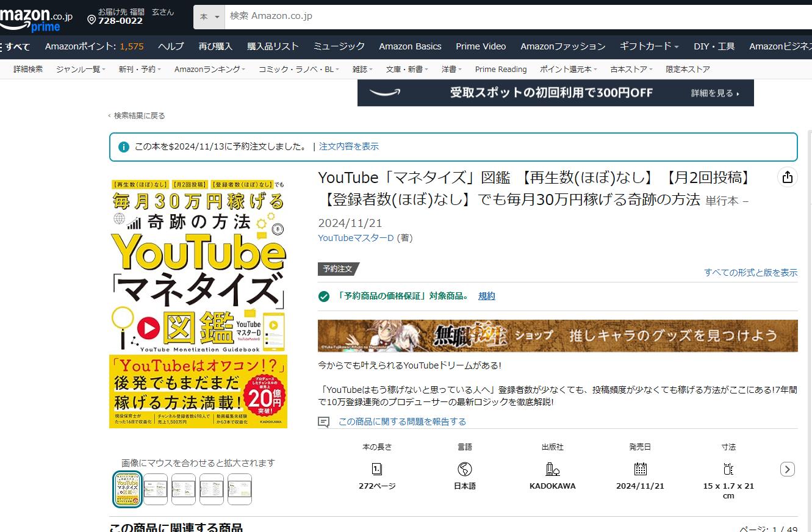The image size is (812, 532).
Task: Click the calendar icon above 2024/11/21
Action: coord(640,469)
